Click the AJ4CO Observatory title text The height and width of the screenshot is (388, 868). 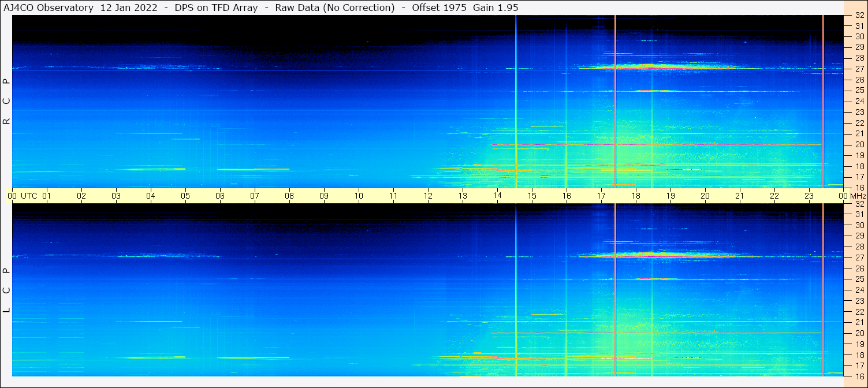click(48, 8)
